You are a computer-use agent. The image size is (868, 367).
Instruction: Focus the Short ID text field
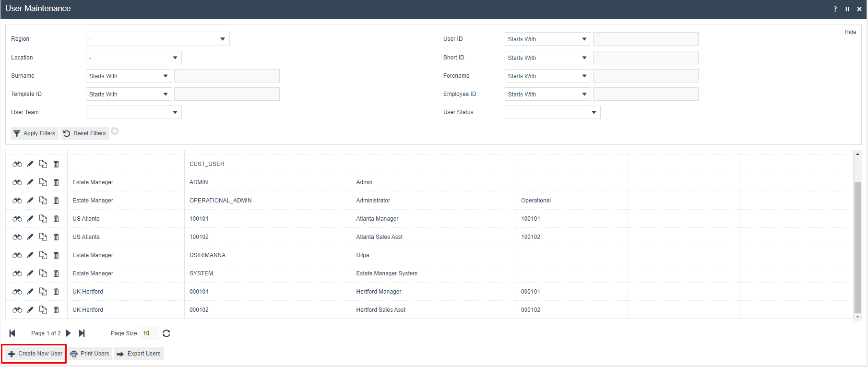[646, 58]
